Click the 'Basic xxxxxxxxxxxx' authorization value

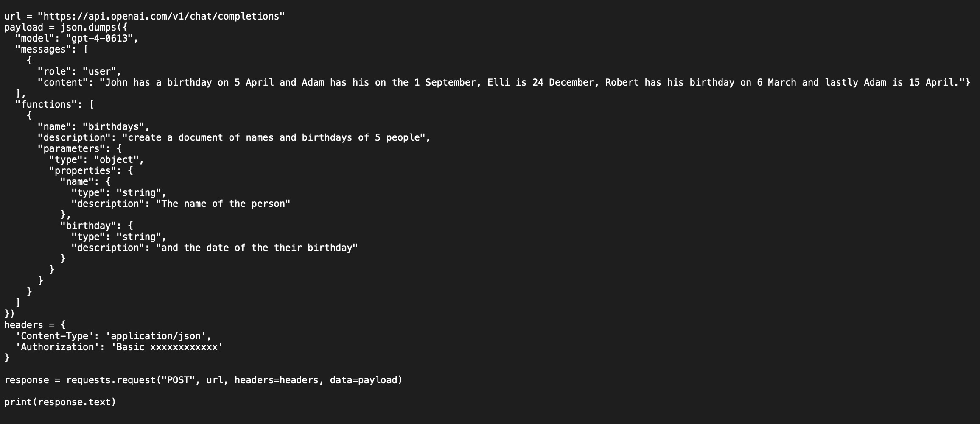pyautogui.click(x=167, y=347)
